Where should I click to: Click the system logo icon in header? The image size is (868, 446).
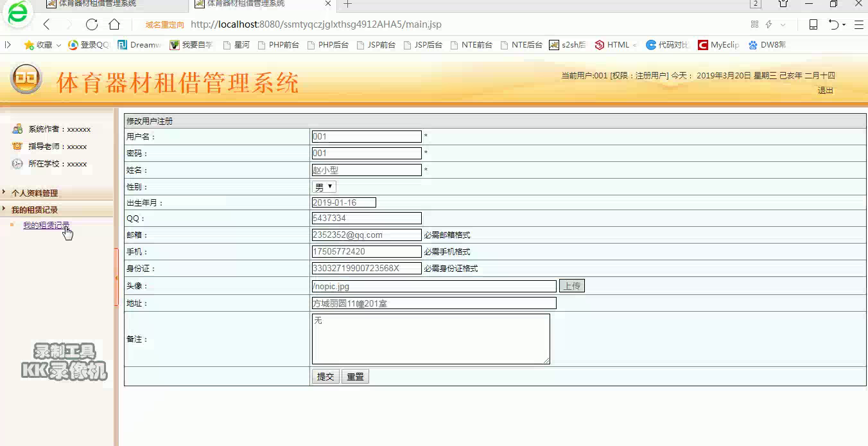point(26,80)
